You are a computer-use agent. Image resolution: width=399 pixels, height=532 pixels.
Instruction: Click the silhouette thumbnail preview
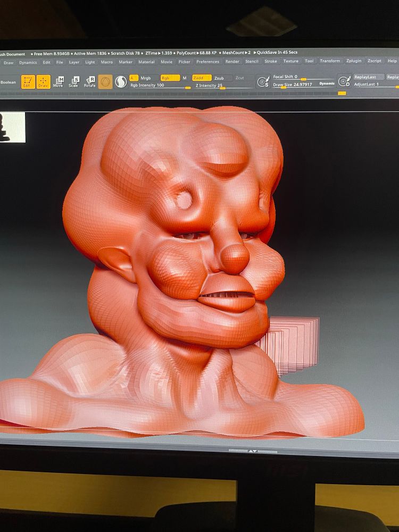coord(13,127)
